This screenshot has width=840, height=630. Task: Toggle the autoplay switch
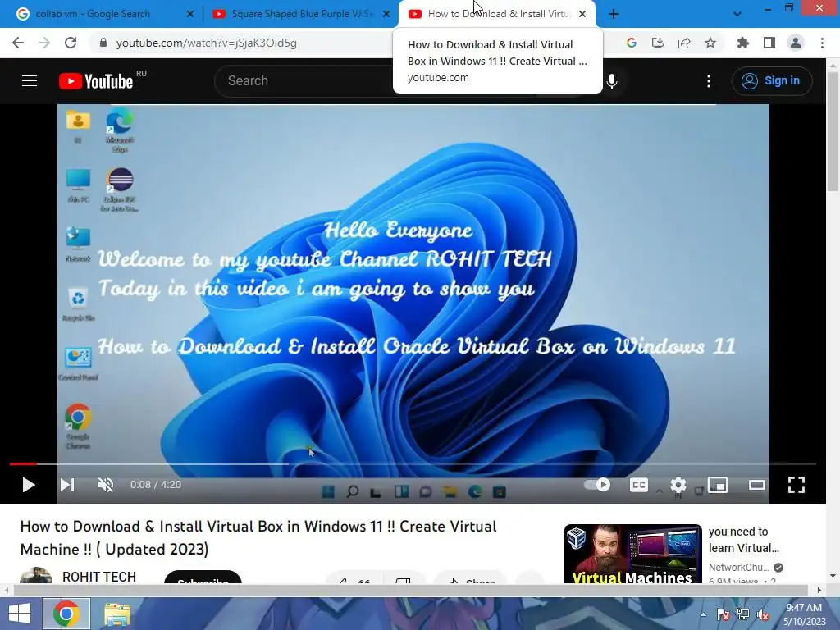click(x=597, y=485)
